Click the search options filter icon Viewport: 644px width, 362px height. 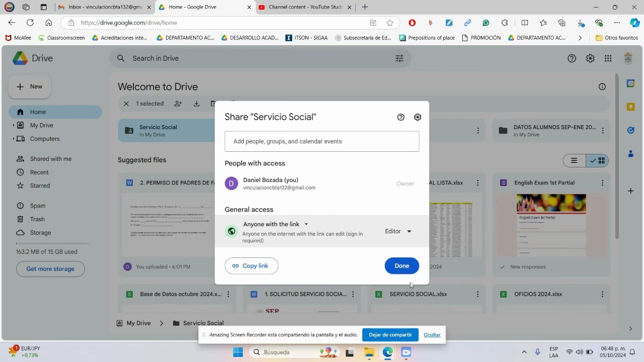click(x=399, y=58)
